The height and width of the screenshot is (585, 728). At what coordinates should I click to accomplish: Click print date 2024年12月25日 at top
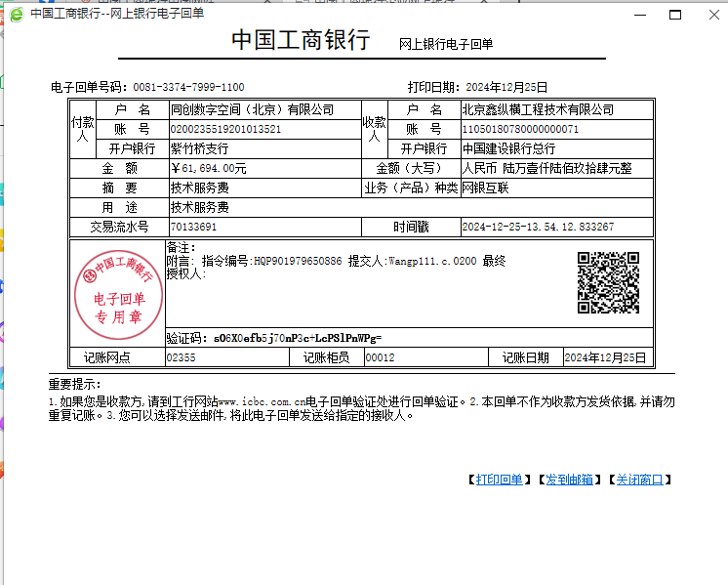click(506, 87)
